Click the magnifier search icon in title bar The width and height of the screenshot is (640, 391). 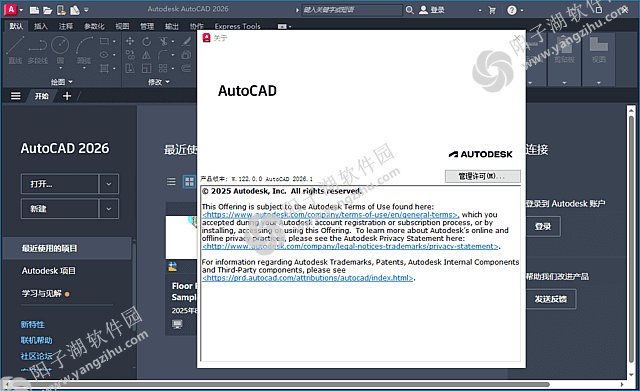[x=409, y=10]
